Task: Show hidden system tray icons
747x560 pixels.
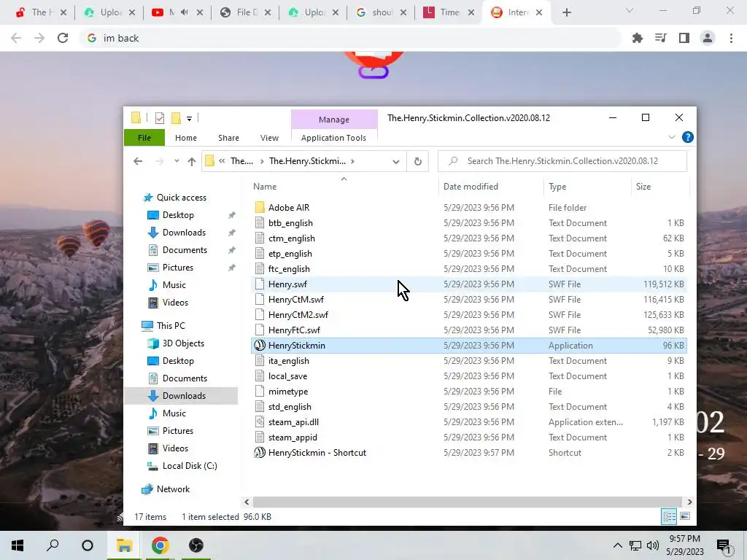Action: pyautogui.click(x=617, y=545)
